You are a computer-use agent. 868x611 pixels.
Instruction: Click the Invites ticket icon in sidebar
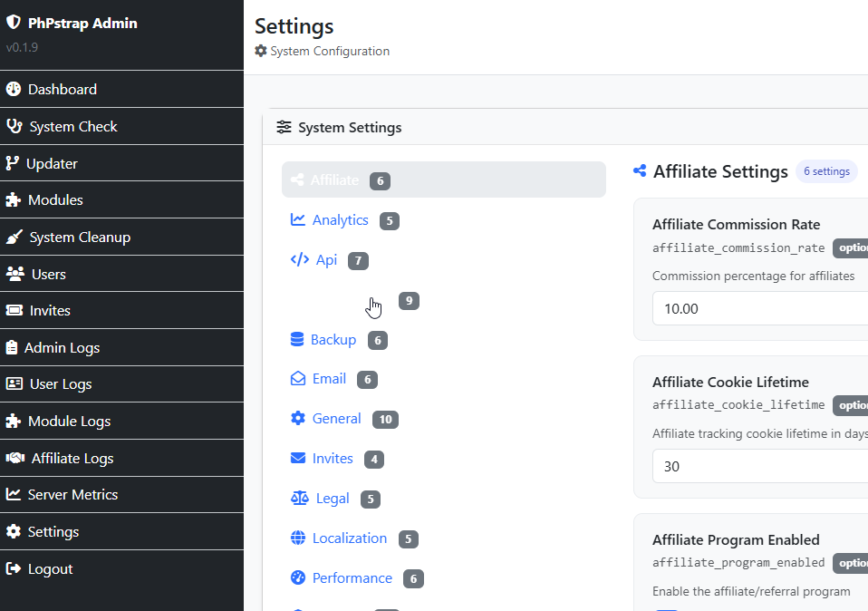point(14,310)
